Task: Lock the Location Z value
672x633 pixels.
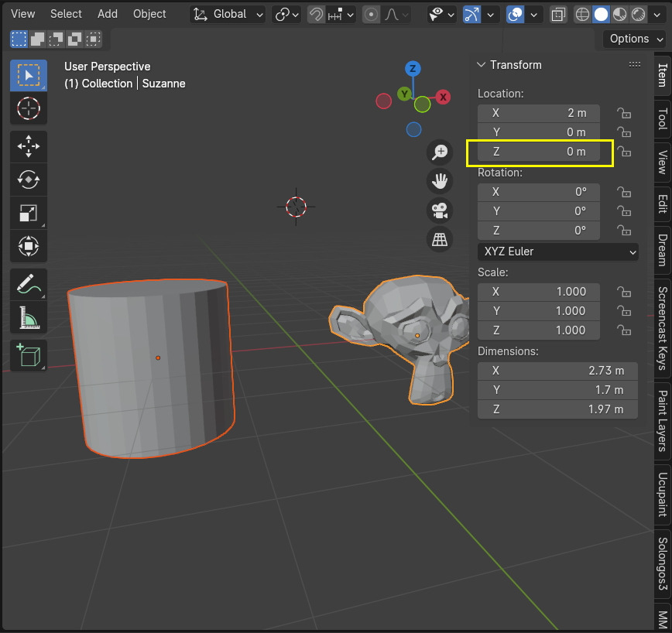Action: [623, 152]
